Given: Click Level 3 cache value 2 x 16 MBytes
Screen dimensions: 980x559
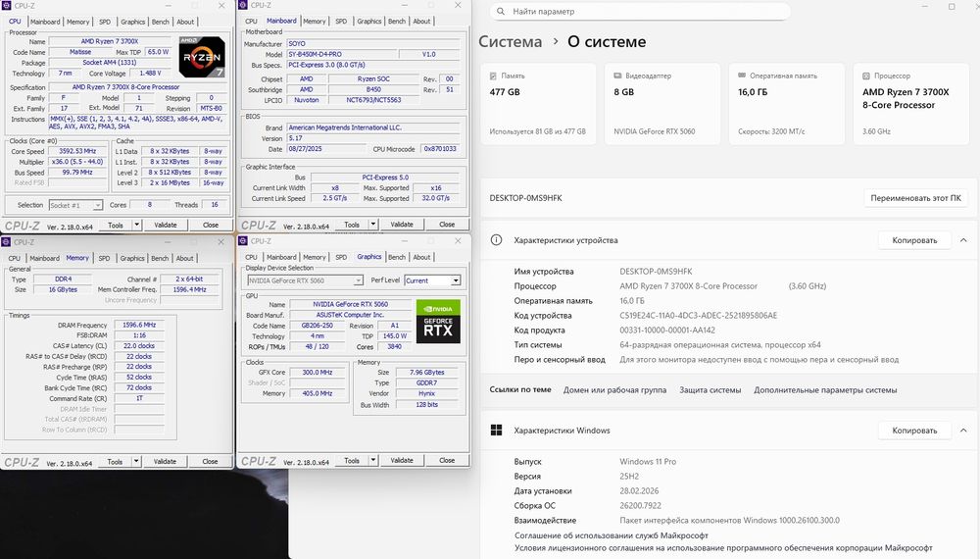Looking at the screenshot, I should [x=170, y=182].
